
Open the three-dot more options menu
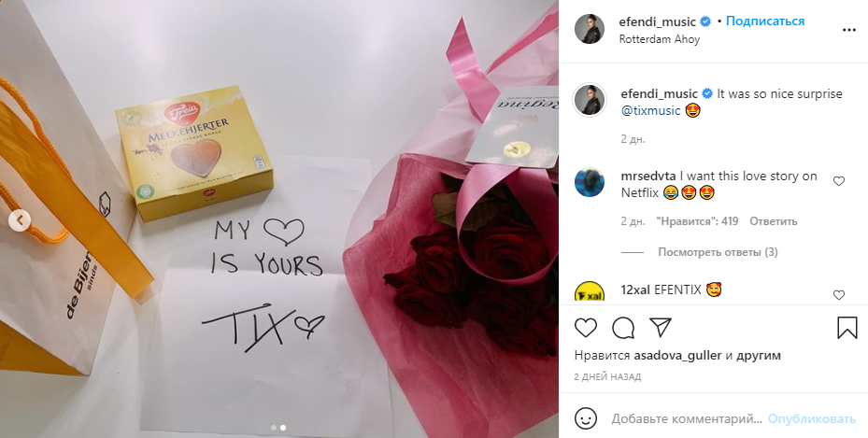849,31
